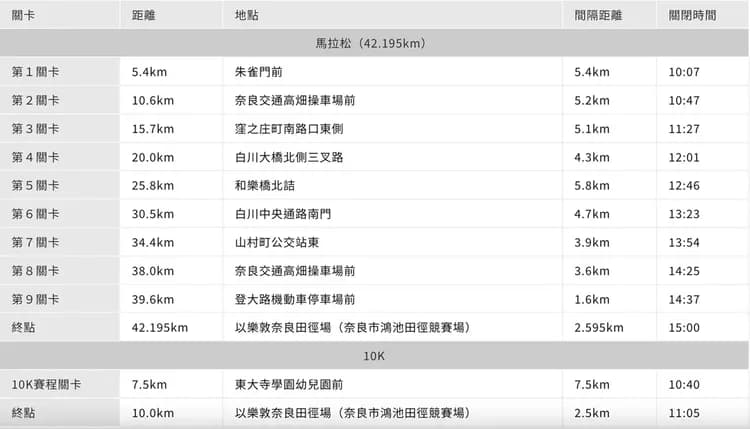This screenshot has height=429, width=750.
Task: Click the 第 6 關卡 row label
Action: point(35,214)
